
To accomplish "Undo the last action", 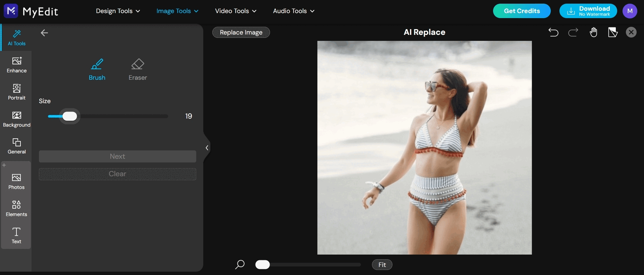I will (553, 32).
